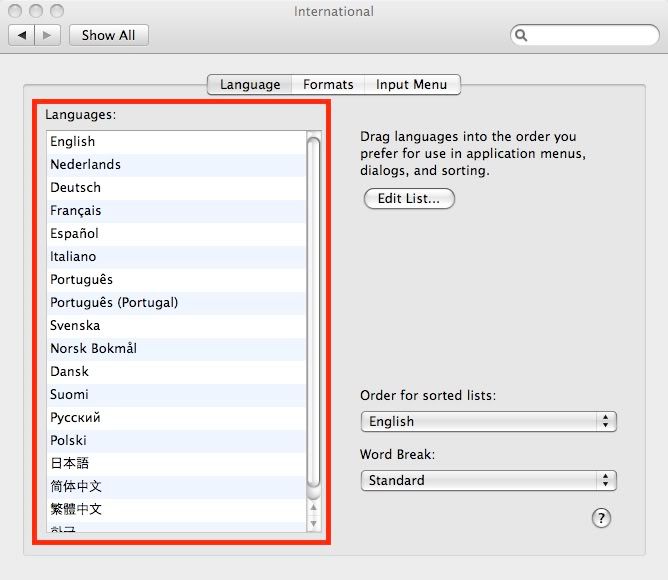Open the Edit List dialog
This screenshot has height=580, width=668.
tap(408, 199)
